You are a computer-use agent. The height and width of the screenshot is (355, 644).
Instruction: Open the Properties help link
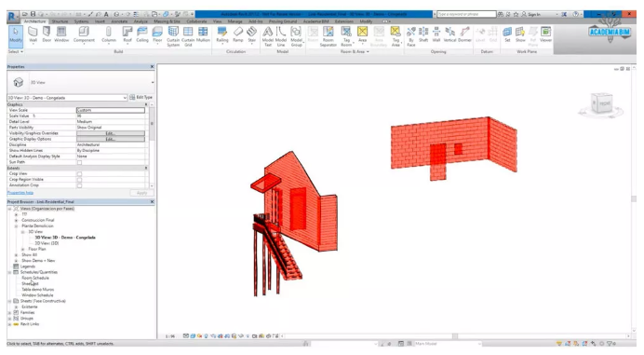coord(20,193)
